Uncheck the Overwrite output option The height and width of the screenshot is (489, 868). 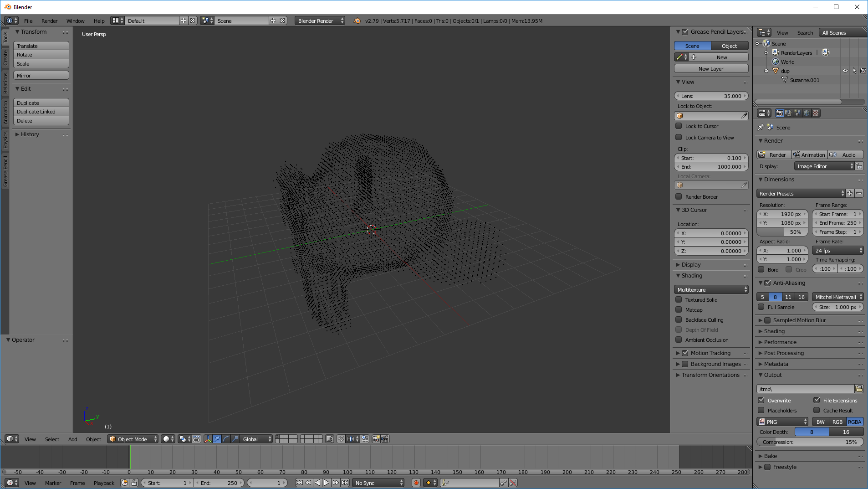(x=761, y=400)
